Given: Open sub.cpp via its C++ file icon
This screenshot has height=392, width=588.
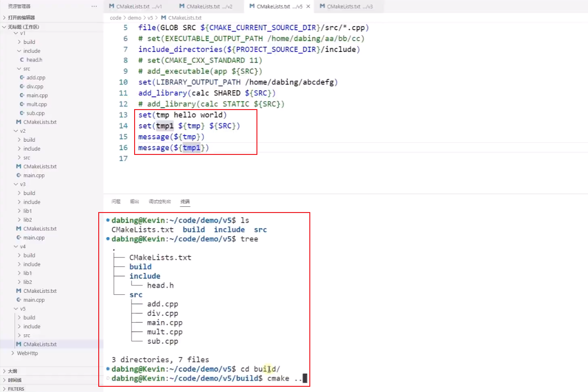Looking at the screenshot, I should click(22, 113).
